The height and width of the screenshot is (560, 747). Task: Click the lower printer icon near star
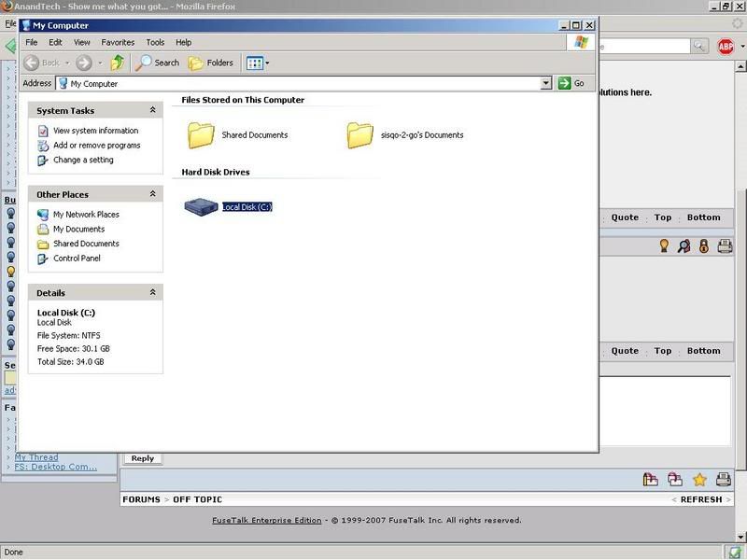(x=723, y=480)
